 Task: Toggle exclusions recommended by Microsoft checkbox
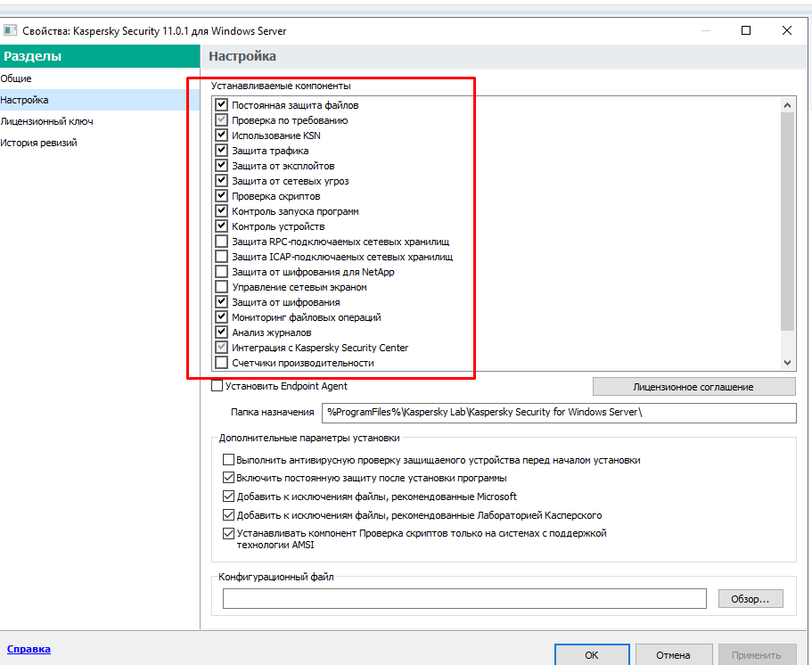[x=228, y=497]
